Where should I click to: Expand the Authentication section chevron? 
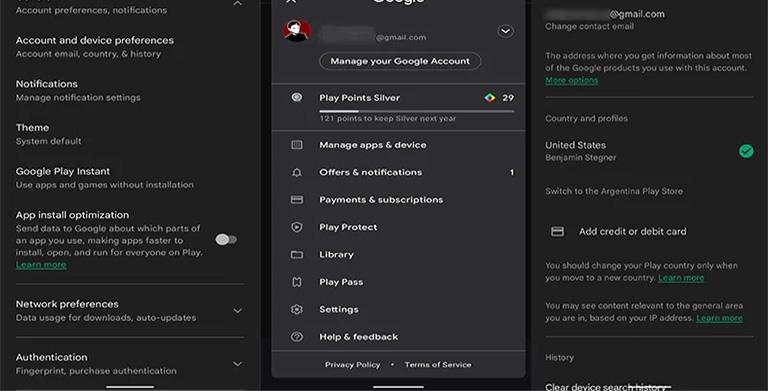[238, 364]
